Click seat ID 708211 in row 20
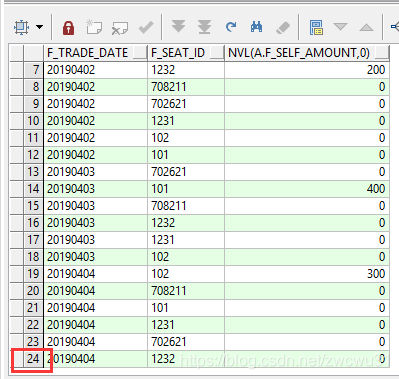Screen dimensions: 399x379 pos(169,291)
